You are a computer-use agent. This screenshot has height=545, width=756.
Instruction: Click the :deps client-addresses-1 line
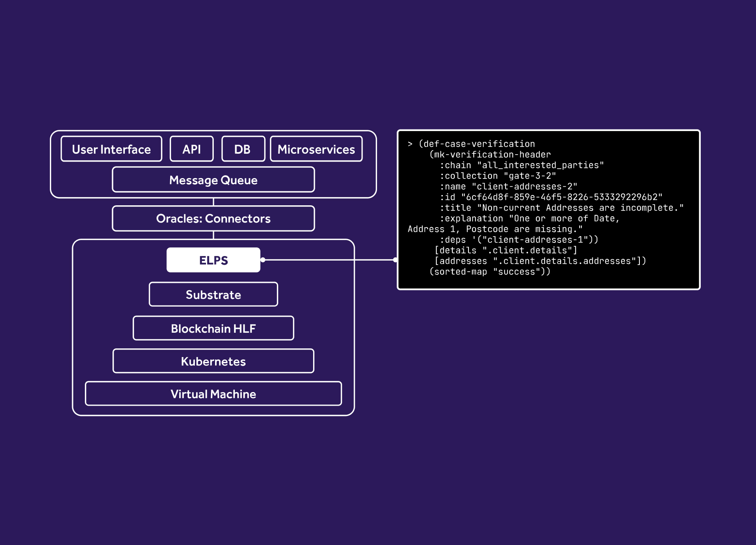click(519, 240)
